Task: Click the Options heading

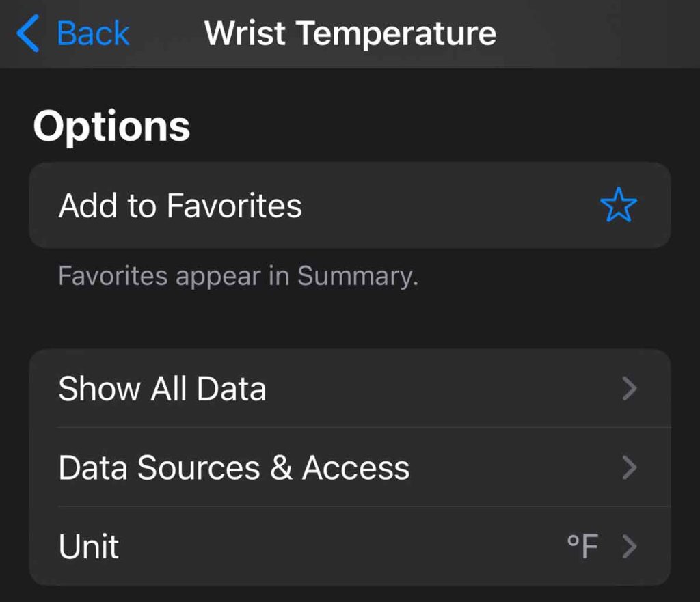Action: 111,126
